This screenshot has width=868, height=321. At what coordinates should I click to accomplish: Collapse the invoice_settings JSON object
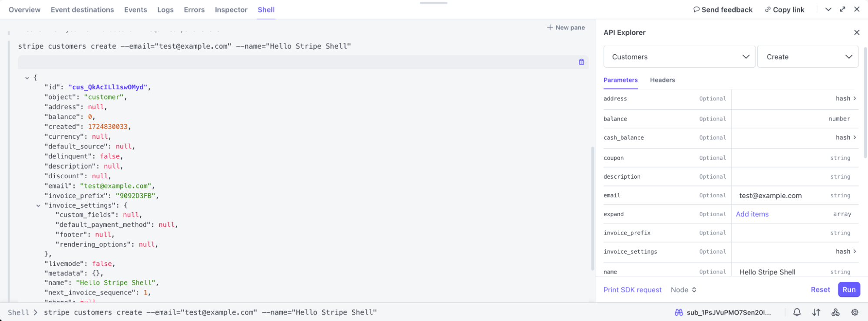tap(38, 206)
